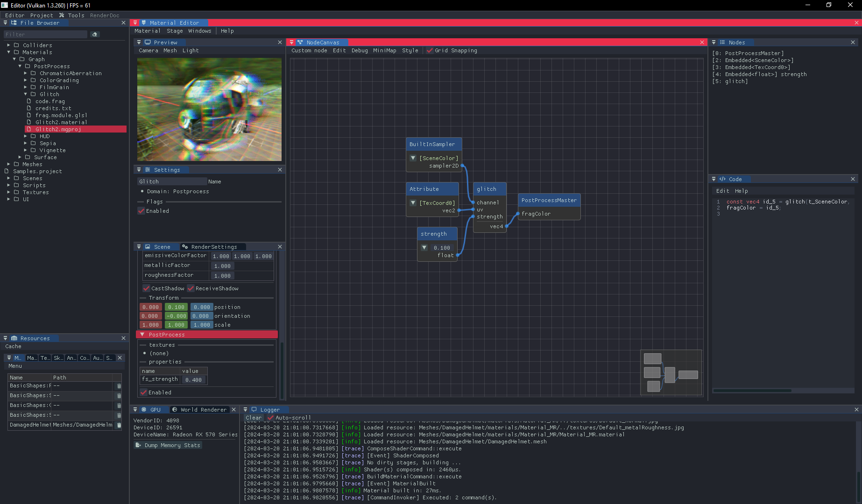The image size is (862, 504).
Task: Adjust the fs_strength value slider
Action: (193, 380)
